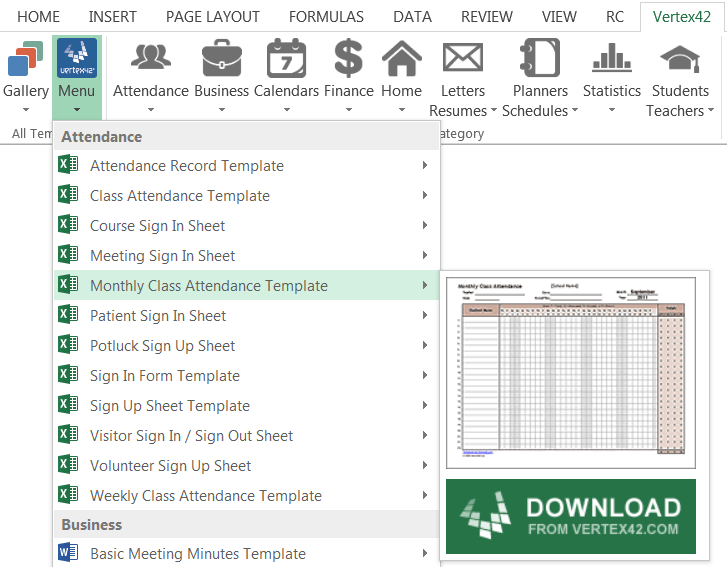Select Sign Up Sheet Template entry
727x567 pixels.
(x=247, y=405)
